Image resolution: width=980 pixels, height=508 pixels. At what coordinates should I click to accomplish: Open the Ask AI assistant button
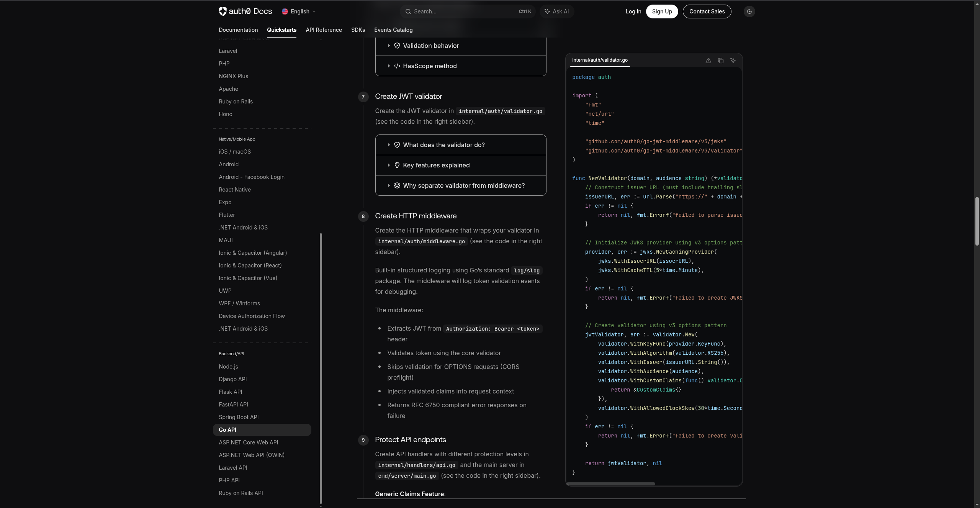[557, 11]
